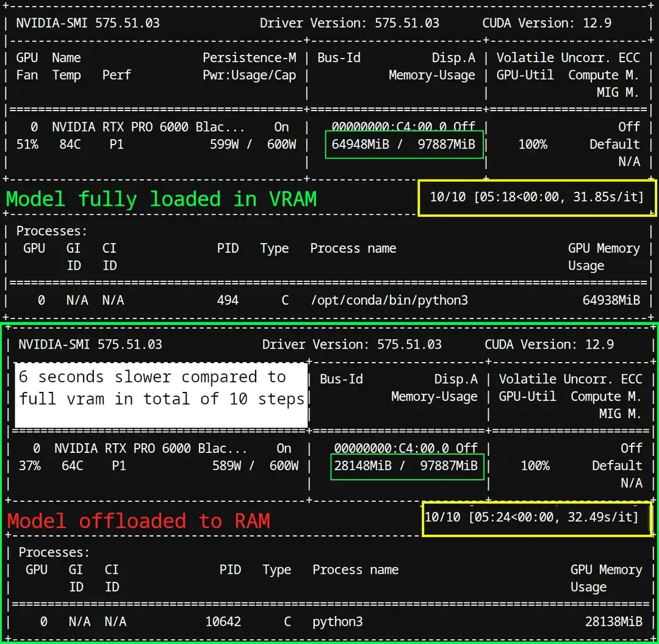Select the 64948MiB / 97887MiB memory usage box
This screenshot has height=644, width=659.
point(404,145)
